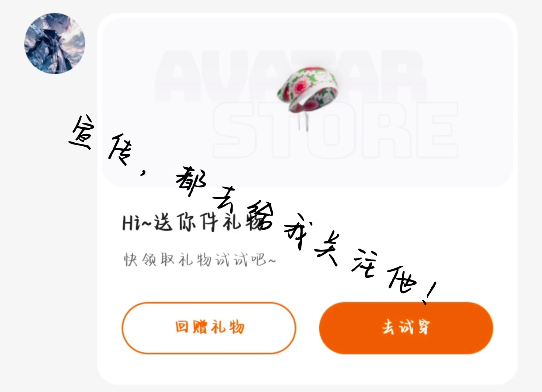Tap the handwritten 注 character

tap(365, 263)
